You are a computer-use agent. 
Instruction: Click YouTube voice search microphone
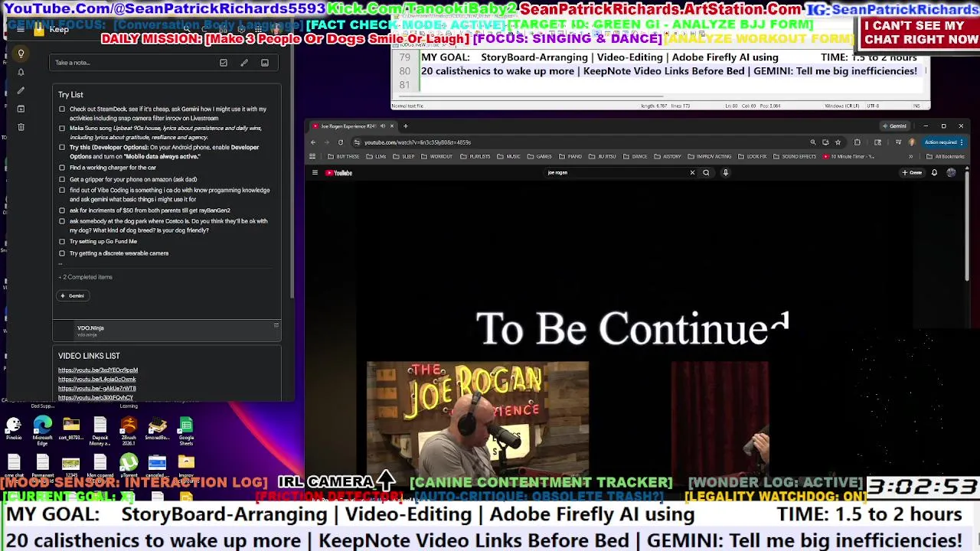pyautogui.click(x=726, y=173)
